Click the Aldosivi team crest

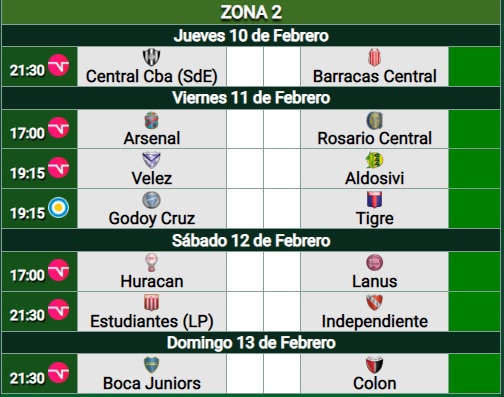374,160
